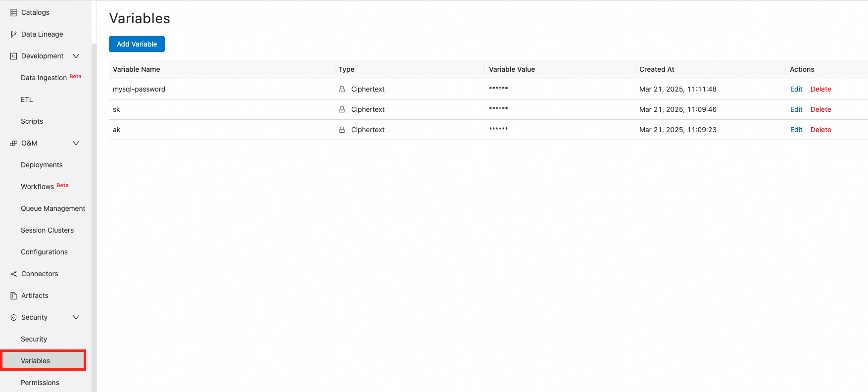This screenshot has height=392, width=868.
Task: Collapse the Security section chevron
Action: click(x=76, y=317)
